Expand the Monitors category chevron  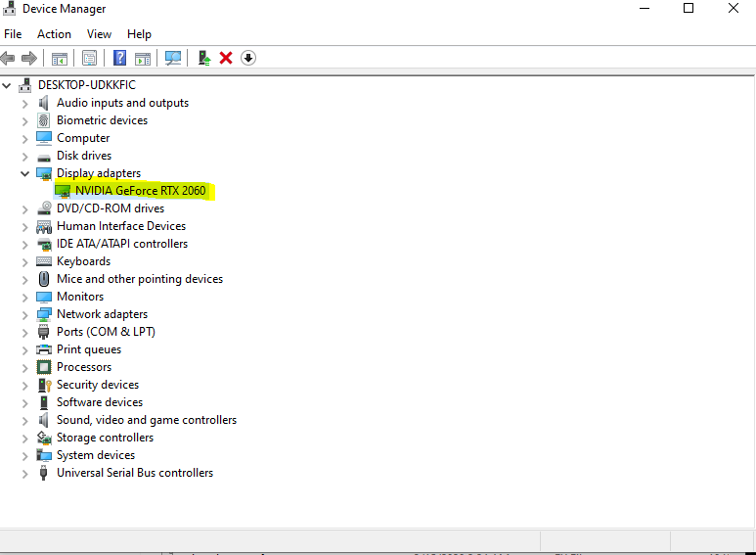(x=25, y=298)
